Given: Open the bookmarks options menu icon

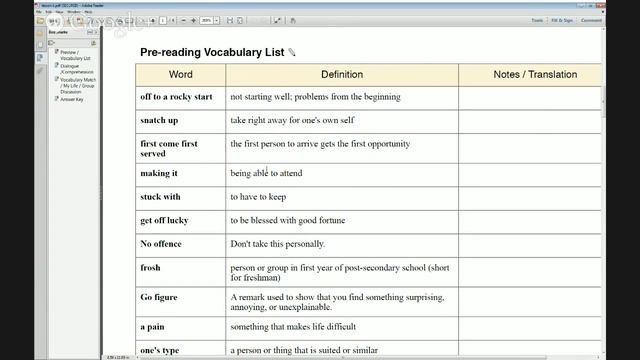Looking at the screenshot, I should click(52, 42).
